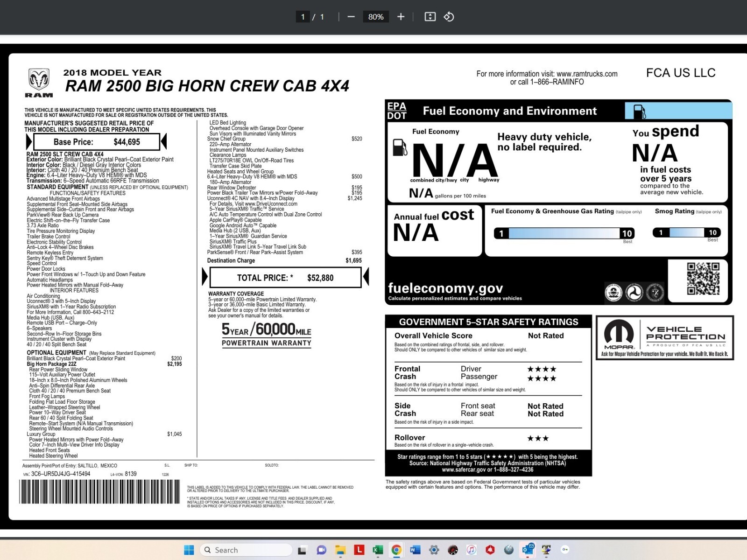Viewport: 747px width, 560px height.
Task: Click the QR code on fuel label
Action: 703,279
